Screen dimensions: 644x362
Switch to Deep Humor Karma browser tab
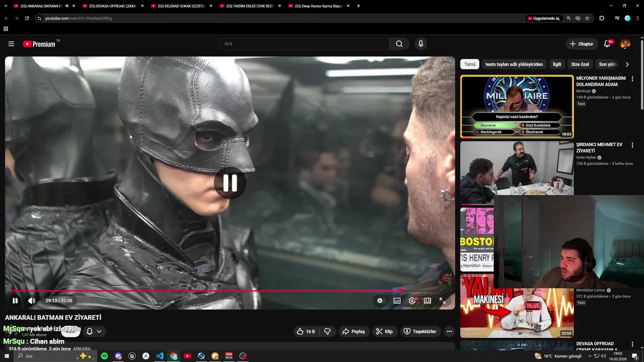click(318, 6)
